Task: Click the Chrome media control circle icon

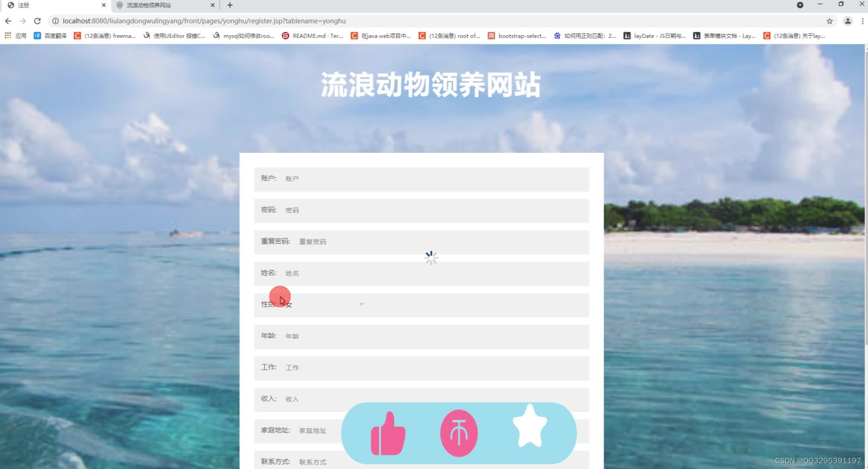Action: 800,5
